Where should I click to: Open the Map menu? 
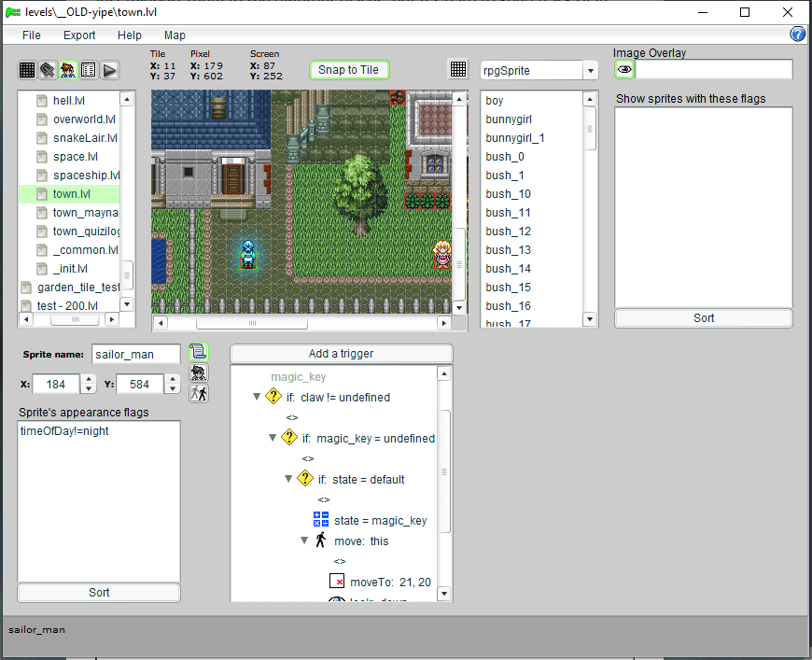point(175,35)
